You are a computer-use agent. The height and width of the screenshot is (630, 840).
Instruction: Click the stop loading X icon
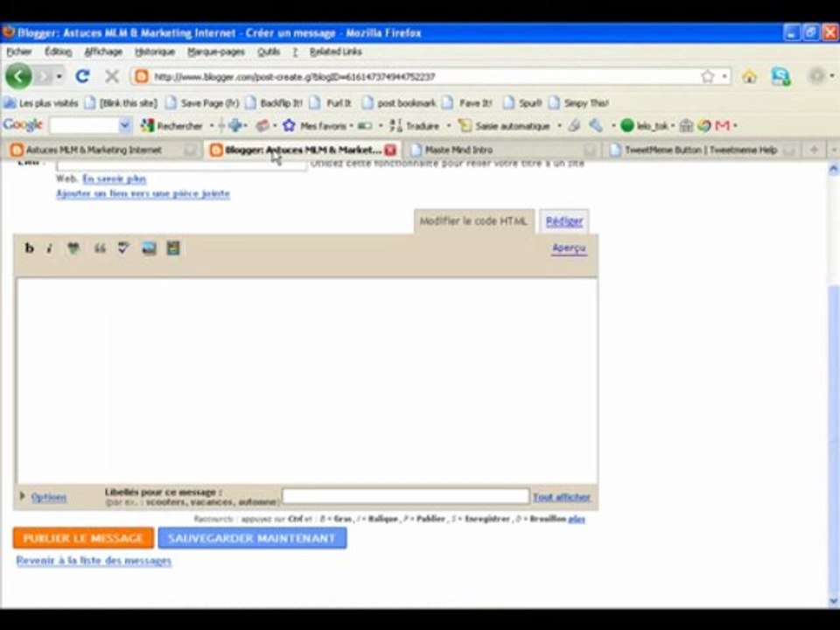[x=111, y=77]
